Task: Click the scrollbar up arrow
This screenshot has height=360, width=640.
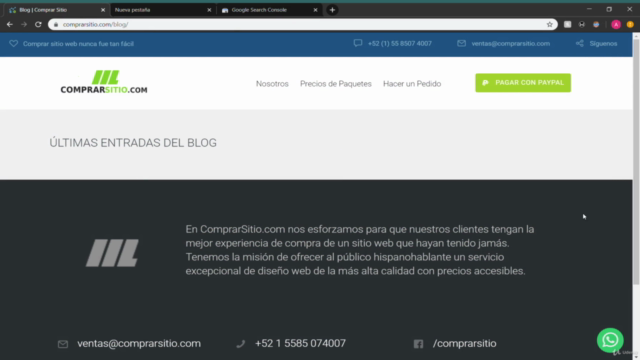Action: click(636, 36)
